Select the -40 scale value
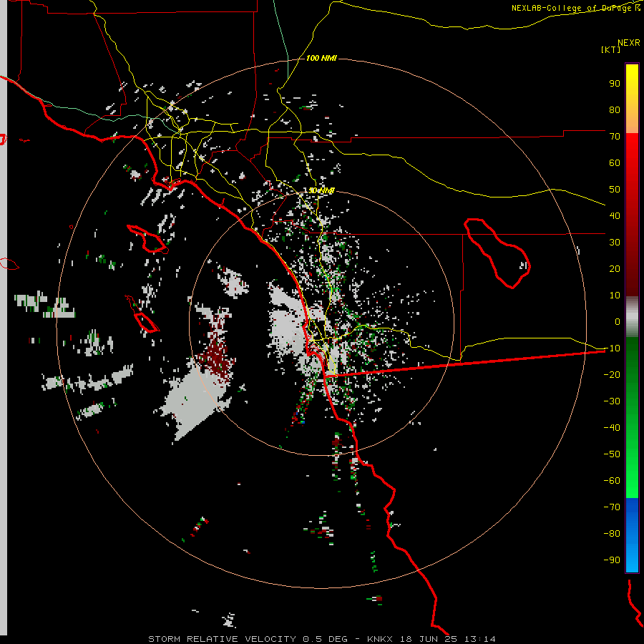This screenshot has height=644, width=644. click(612, 428)
